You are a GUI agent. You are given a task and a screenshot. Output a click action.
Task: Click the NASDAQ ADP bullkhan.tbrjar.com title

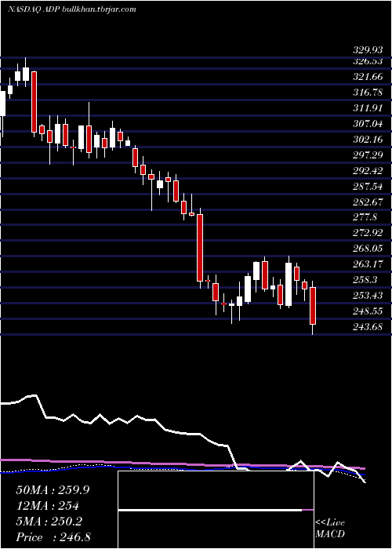pyautogui.click(x=72, y=9)
